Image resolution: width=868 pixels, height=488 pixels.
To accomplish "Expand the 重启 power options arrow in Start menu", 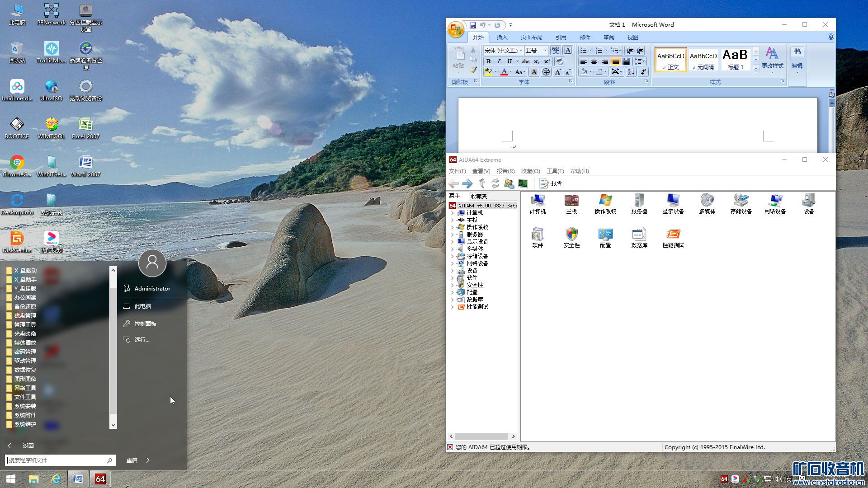I will [148, 460].
